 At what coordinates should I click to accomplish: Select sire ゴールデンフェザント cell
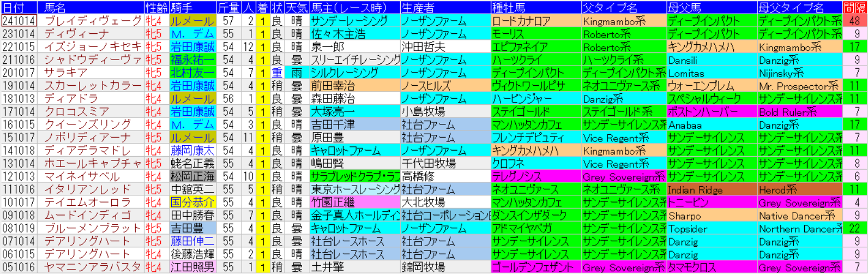pos(536,267)
